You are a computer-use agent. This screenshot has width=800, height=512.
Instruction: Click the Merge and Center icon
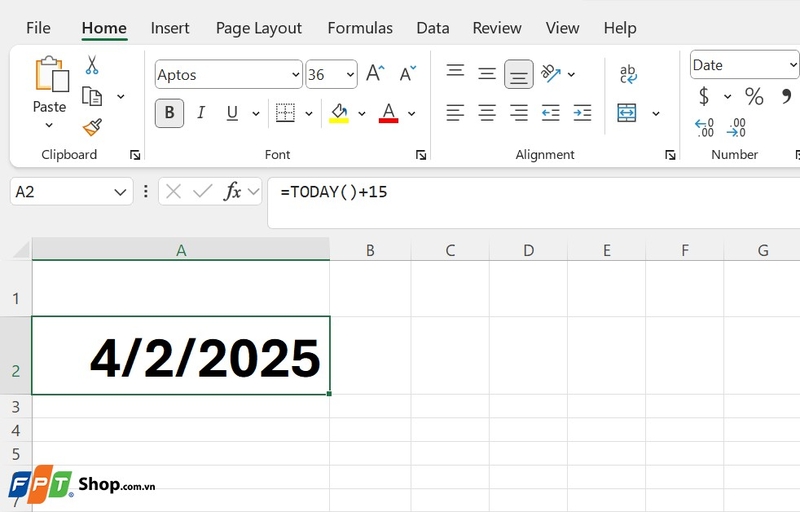(x=627, y=113)
